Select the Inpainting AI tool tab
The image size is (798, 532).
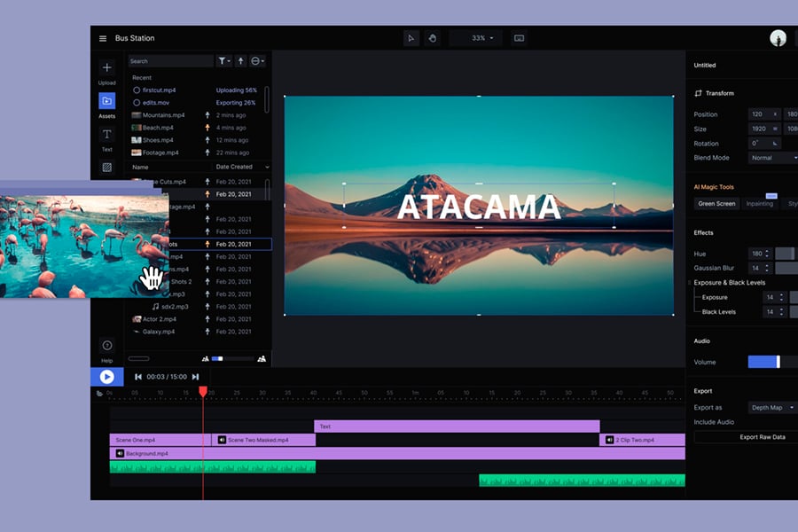[x=759, y=204]
